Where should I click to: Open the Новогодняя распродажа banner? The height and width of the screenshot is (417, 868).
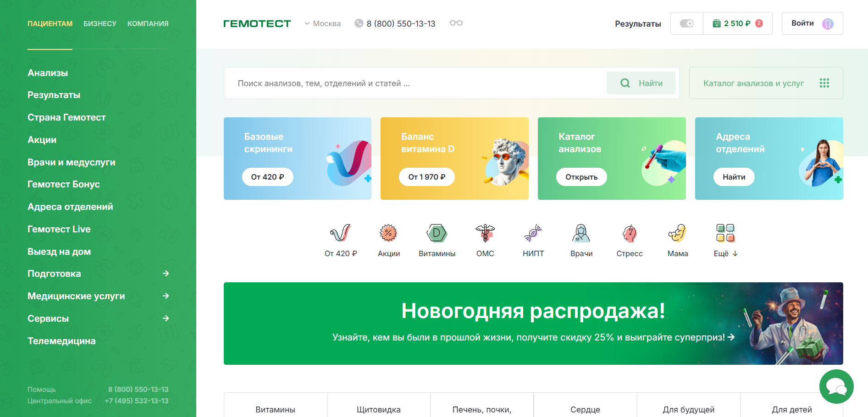point(533,324)
